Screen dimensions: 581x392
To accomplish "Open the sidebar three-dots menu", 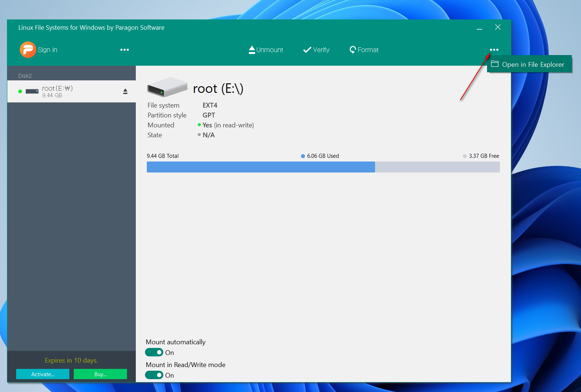I will [x=124, y=50].
